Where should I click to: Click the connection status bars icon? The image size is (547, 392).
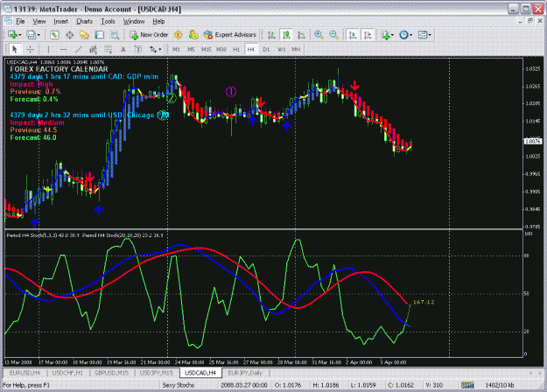(467, 385)
